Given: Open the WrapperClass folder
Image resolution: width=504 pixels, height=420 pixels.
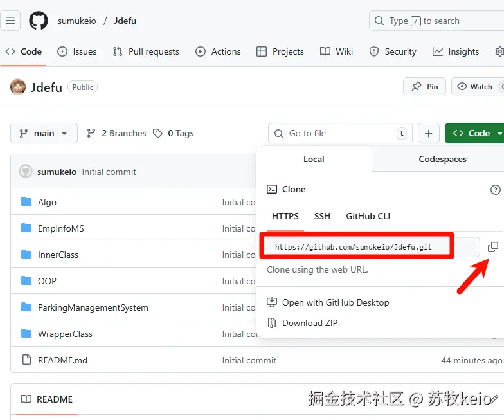Looking at the screenshot, I should pyautogui.click(x=65, y=334).
